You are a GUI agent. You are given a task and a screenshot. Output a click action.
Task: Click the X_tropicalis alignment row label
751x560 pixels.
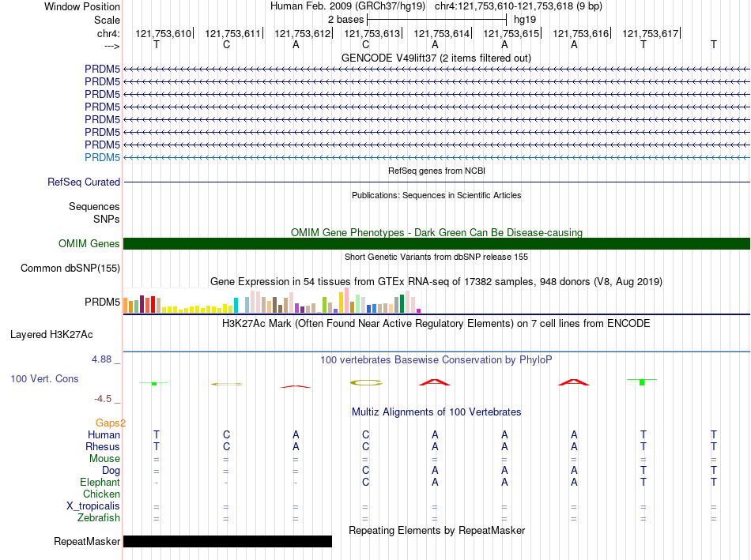93,506
